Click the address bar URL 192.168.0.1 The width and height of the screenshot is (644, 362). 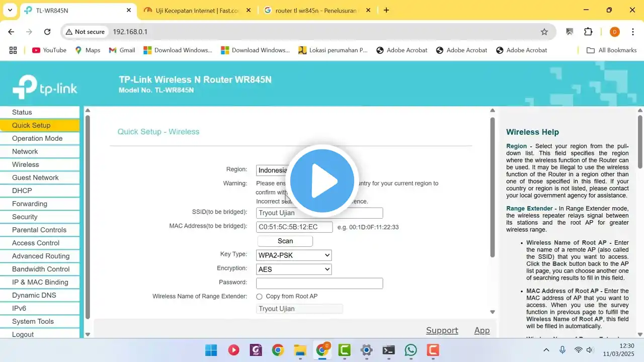point(130,32)
